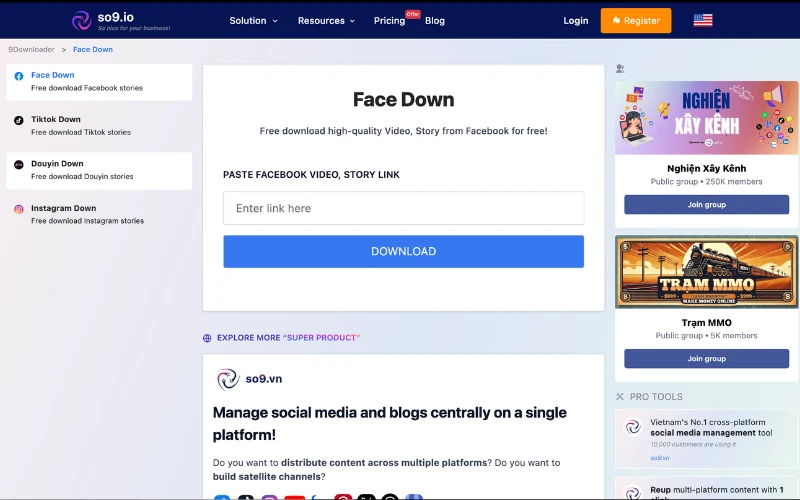Click the Instagram icon beside Instagram Down
Image resolution: width=800 pixels, height=500 pixels.
pyautogui.click(x=19, y=209)
